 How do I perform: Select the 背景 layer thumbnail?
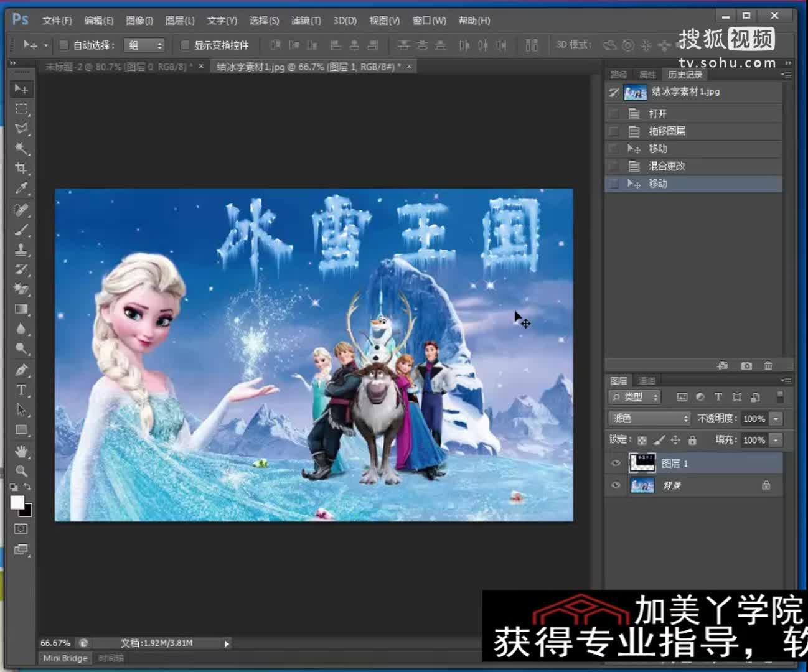pos(642,485)
